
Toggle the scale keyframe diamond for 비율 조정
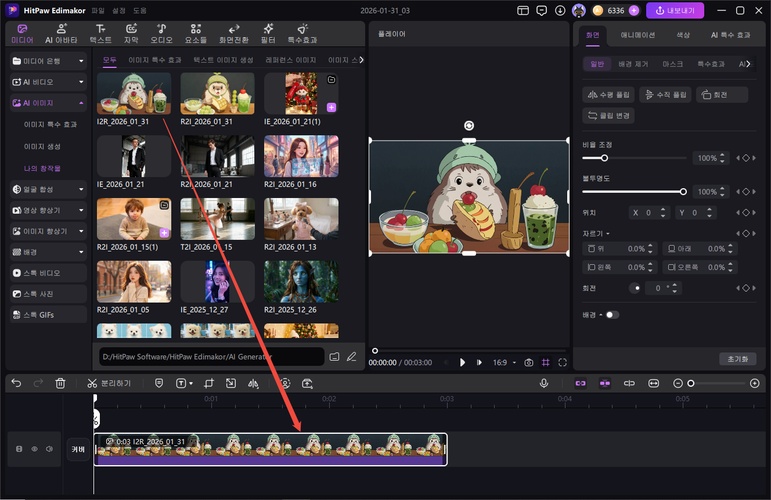pyautogui.click(x=745, y=158)
